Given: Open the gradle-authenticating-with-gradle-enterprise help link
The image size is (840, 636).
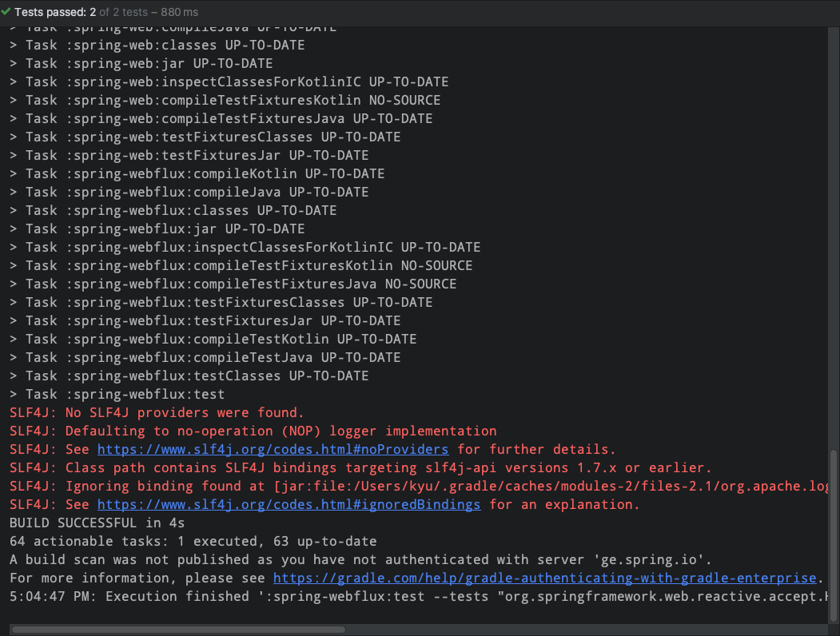Looking at the screenshot, I should click(545, 578).
